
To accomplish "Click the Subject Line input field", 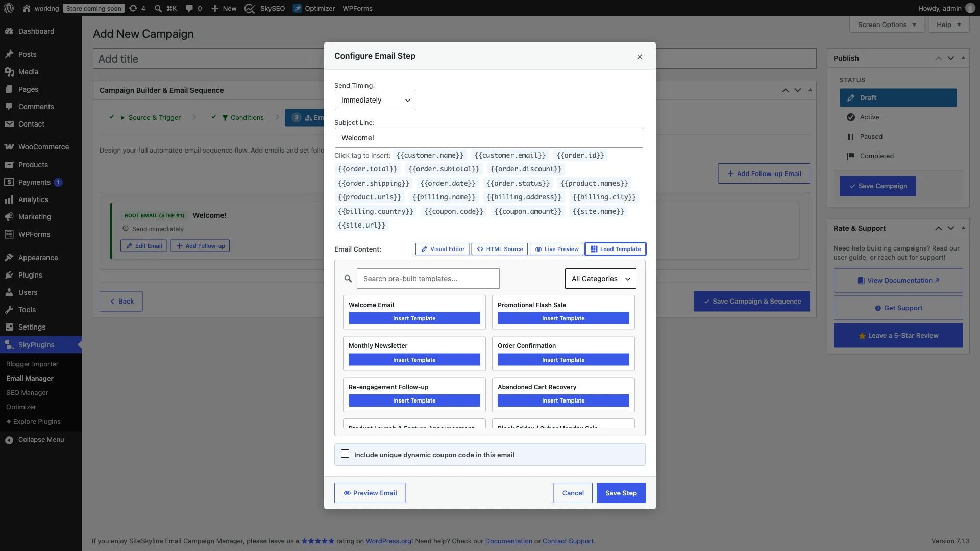I will 489,138.
